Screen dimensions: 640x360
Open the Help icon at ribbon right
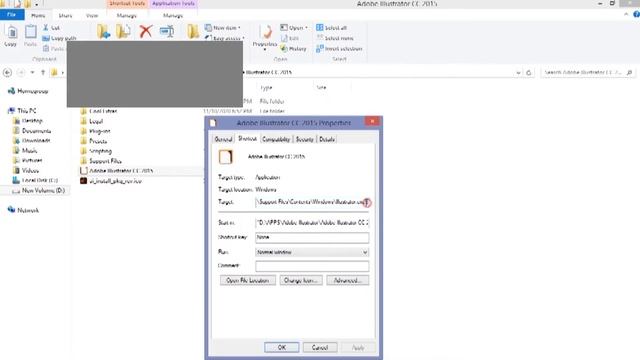tap(636, 14)
